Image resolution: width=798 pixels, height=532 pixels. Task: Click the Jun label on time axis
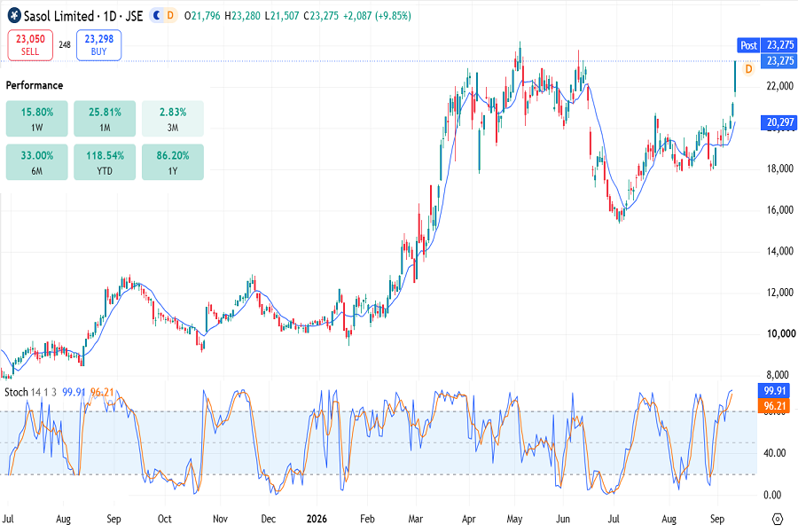[x=562, y=519]
